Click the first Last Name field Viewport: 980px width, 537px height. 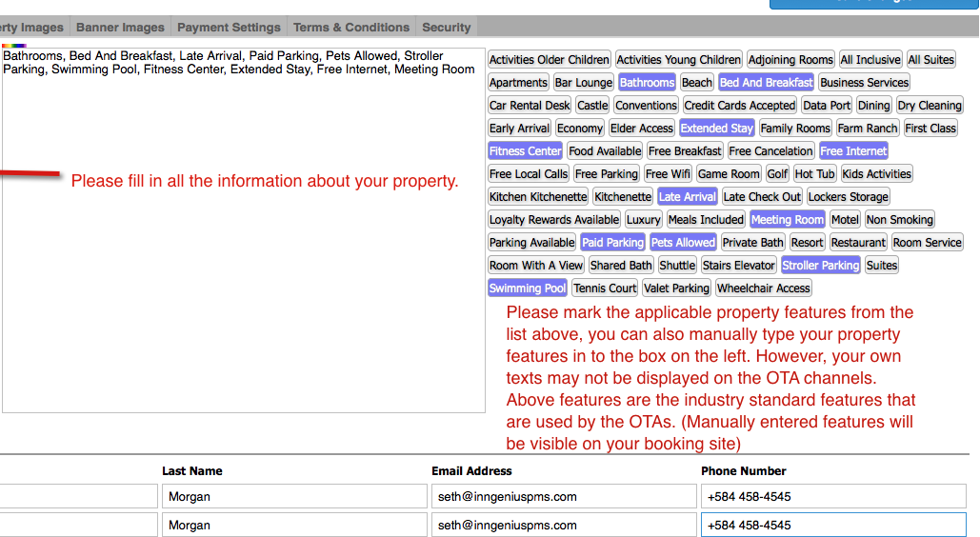pyautogui.click(x=293, y=497)
